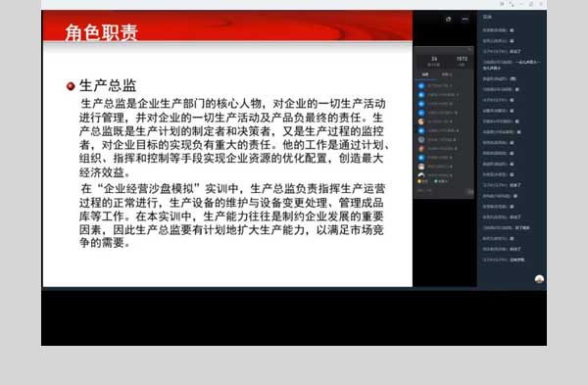Switch to the second tab in member panel
Viewport: 588px width, 385px height.
click(446, 74)
